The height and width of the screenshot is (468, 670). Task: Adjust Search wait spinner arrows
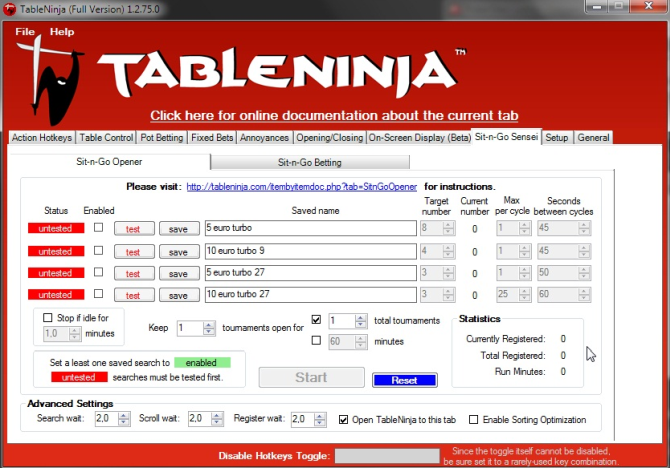pos(124,418)
